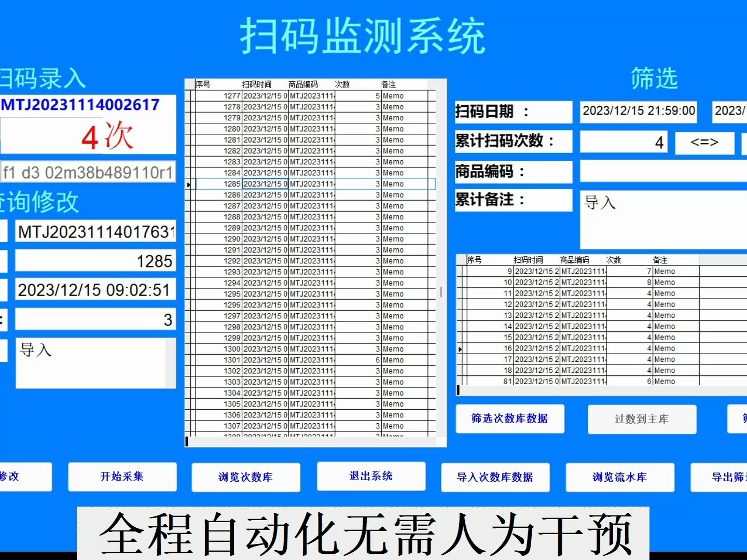Select row 1285 in the main scan table
The image size is (747, 560).
coord(311,183)
